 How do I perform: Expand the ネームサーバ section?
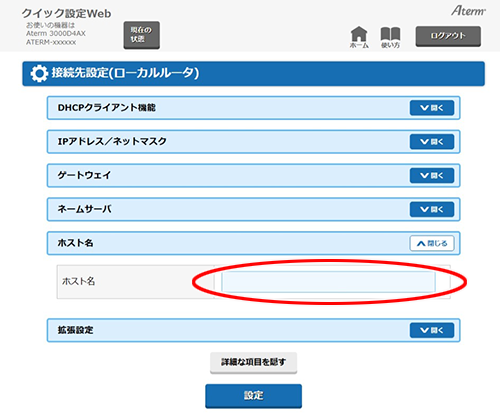[x=432, y=209]
